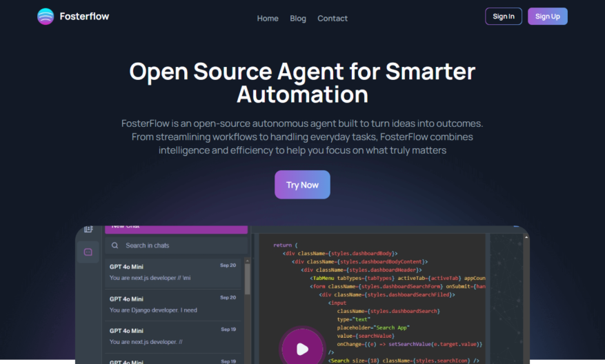605x364 pixels.
Task: Start with the Try Now button
Action: point(302,185)
